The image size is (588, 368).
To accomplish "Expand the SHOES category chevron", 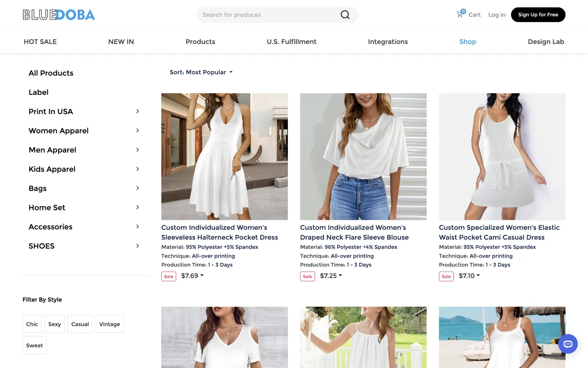I will [x=138, y=246].
